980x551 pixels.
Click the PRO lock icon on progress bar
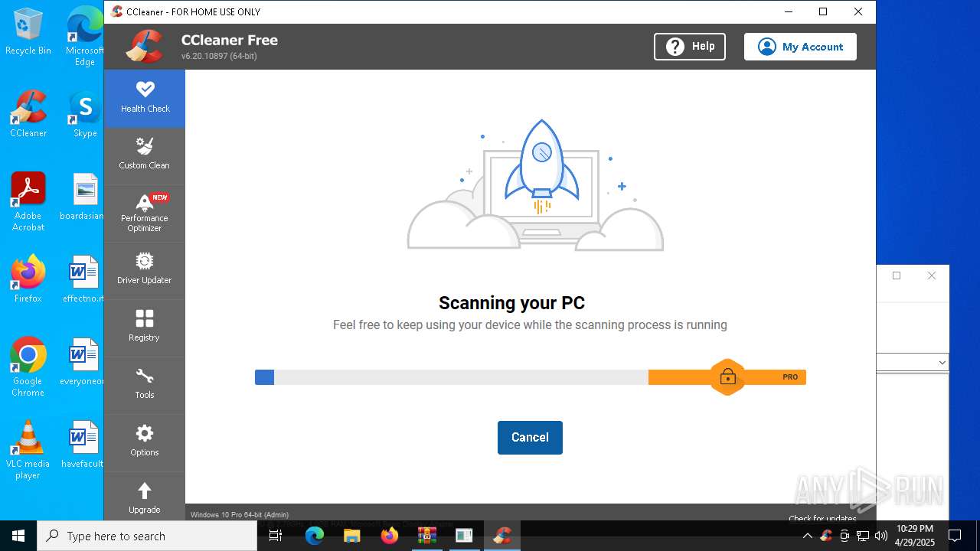(727, 377)
